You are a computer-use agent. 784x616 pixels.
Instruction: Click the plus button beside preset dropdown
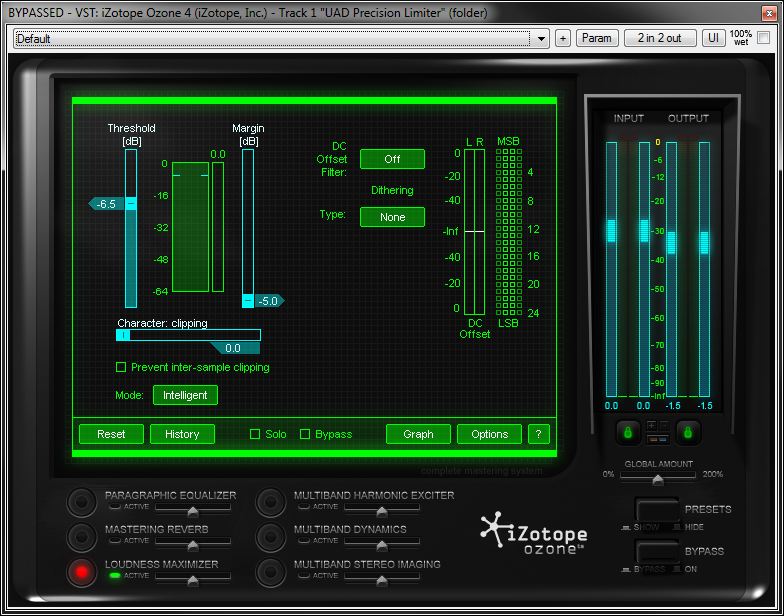coord(563,38)
